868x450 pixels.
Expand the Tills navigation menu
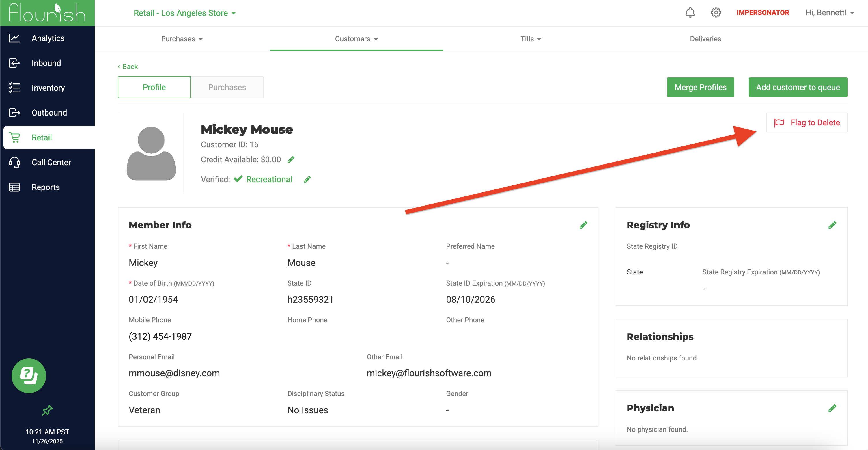(530, 39)
